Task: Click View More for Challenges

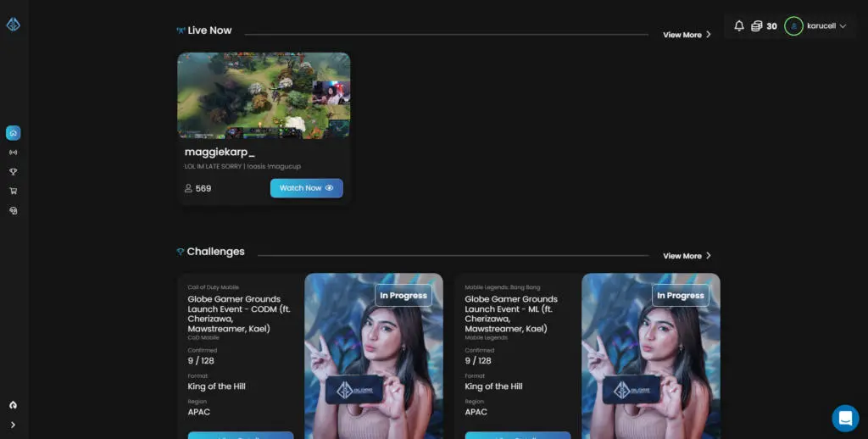Action: pos(687,256)
